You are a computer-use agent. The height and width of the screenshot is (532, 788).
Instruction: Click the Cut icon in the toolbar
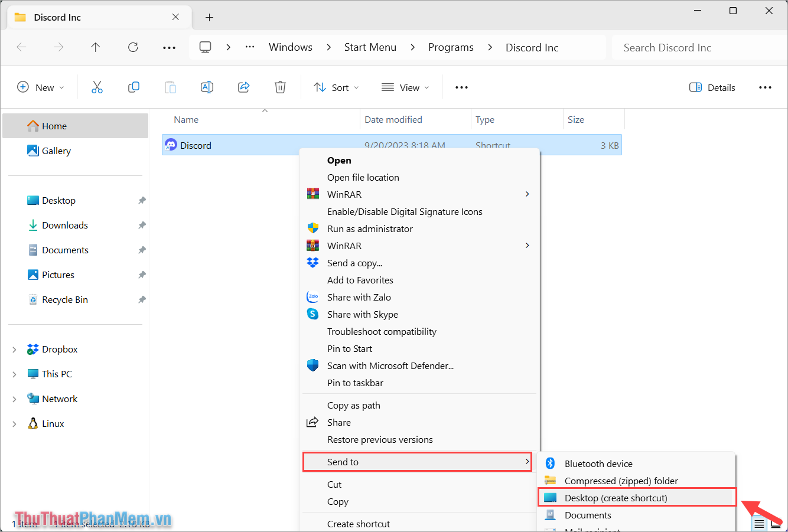[97, 87]
